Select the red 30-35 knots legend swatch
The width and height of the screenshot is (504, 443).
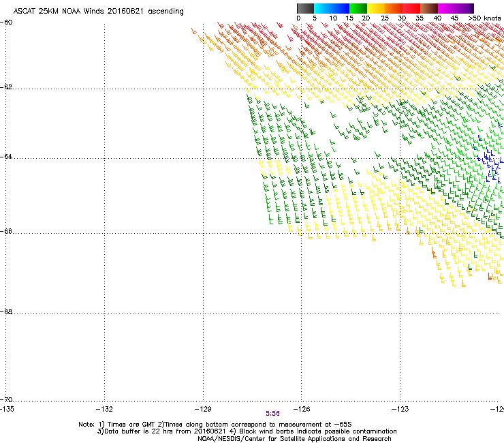(x=411, y=8)
